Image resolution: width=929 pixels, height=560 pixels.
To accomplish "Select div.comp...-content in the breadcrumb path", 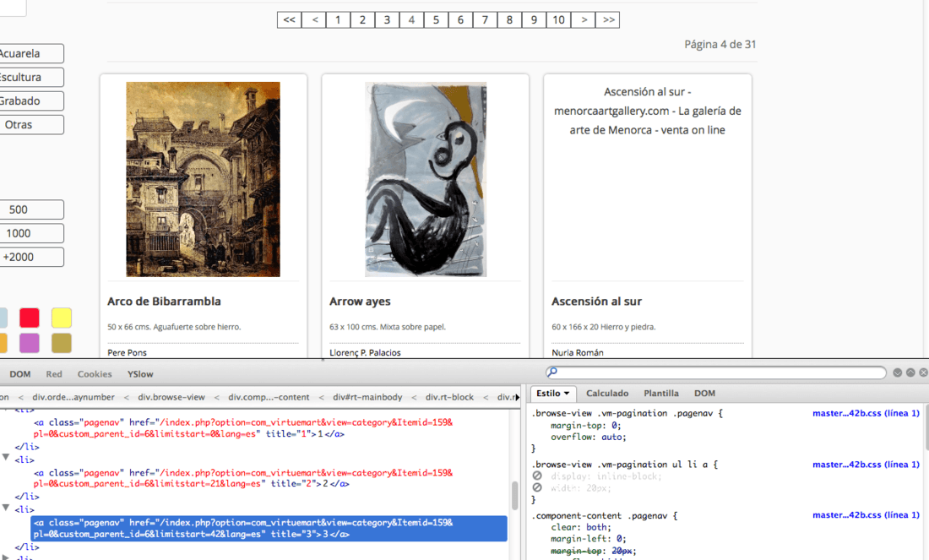I will point(269,397).
